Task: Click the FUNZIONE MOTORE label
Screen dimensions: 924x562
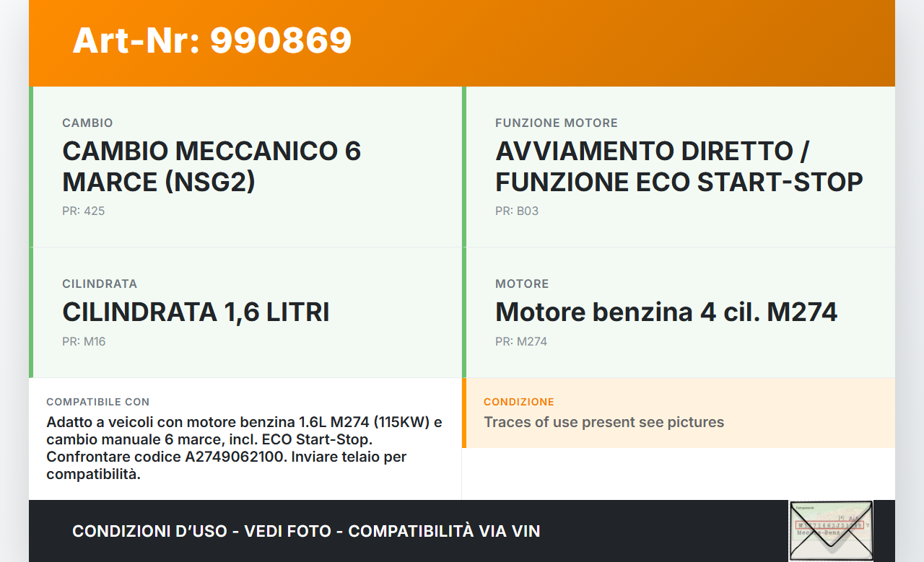Action: coord(557,123)
